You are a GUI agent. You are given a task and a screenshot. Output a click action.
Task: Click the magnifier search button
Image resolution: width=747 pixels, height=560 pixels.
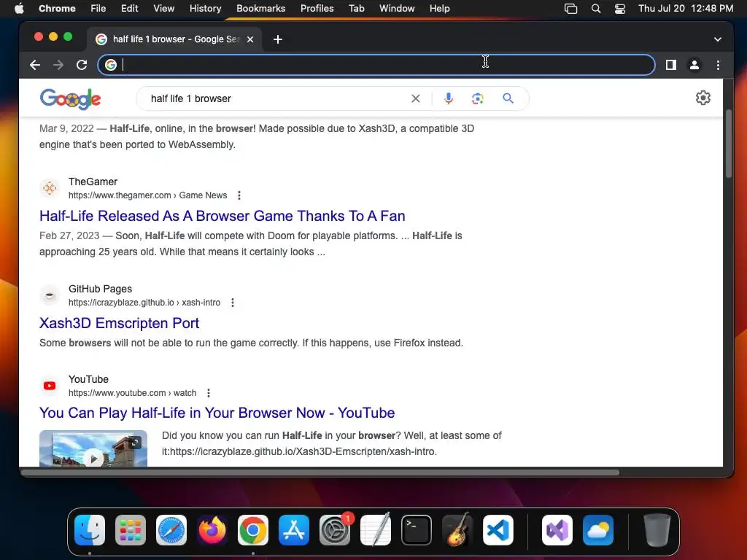click(x=508, y=98)
